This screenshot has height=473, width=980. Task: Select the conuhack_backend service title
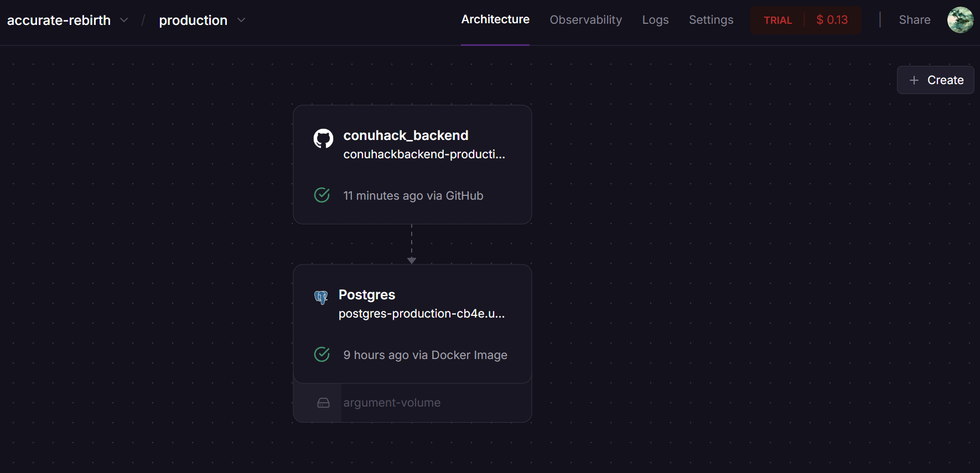tap(406, 136)
